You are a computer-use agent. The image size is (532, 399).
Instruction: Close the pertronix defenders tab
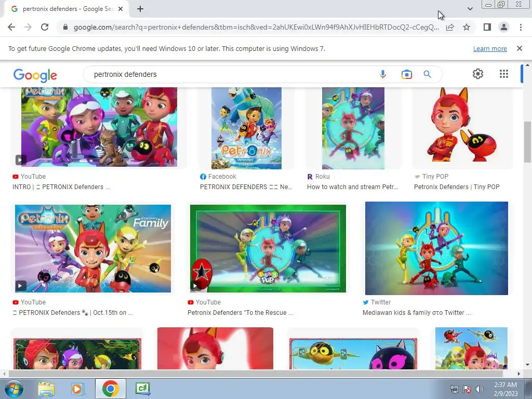(x=121, y=9)
